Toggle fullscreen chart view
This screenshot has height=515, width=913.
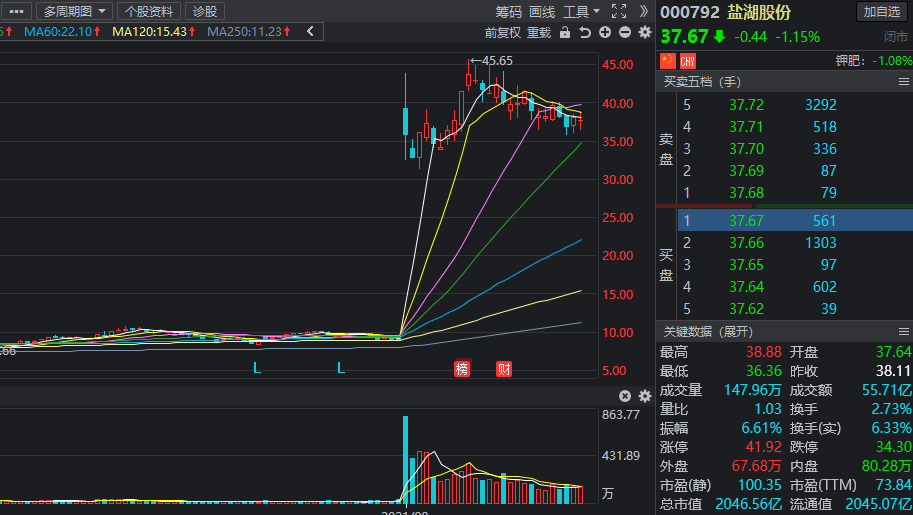[619, 11]
